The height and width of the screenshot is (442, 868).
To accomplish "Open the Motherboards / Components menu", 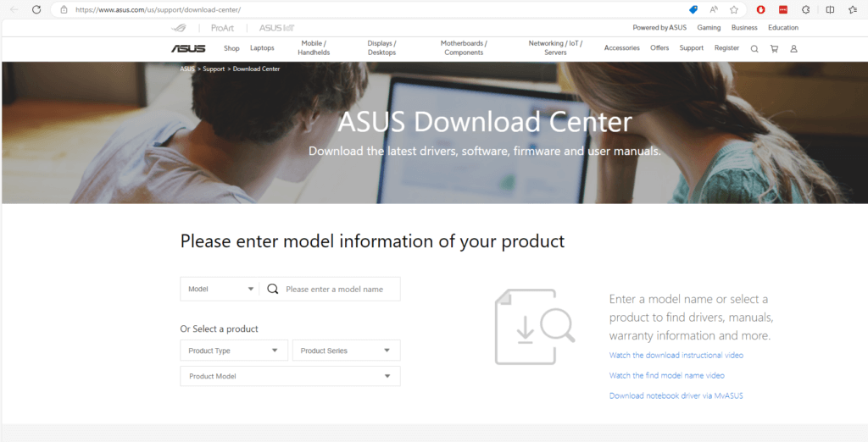I will [x=464, y=48].
